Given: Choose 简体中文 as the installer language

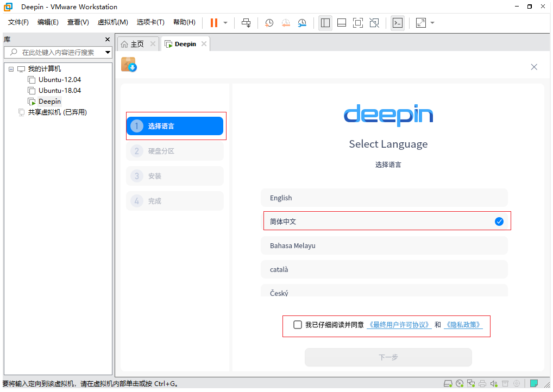Looking at the screenshot, I should 385,222.
